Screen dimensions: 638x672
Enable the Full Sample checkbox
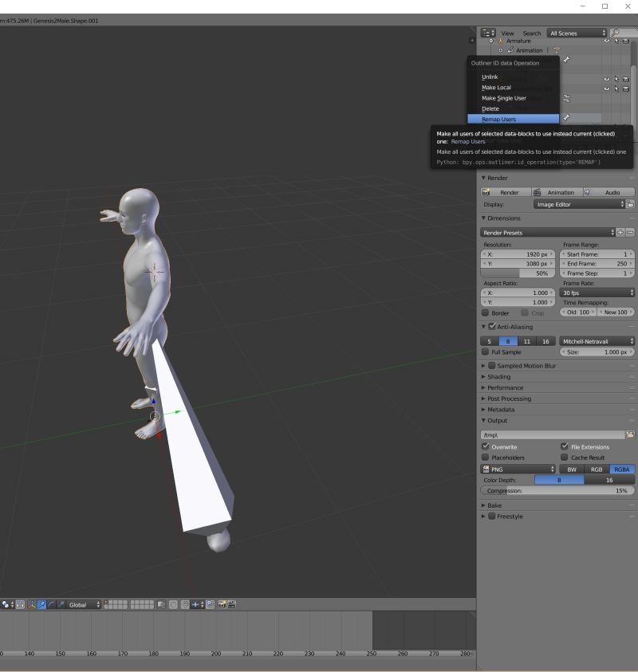click(x=486, y=352)
